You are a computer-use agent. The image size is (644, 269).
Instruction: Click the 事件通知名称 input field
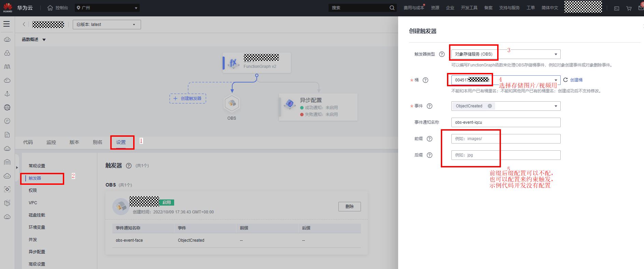(x=506, y=122)
